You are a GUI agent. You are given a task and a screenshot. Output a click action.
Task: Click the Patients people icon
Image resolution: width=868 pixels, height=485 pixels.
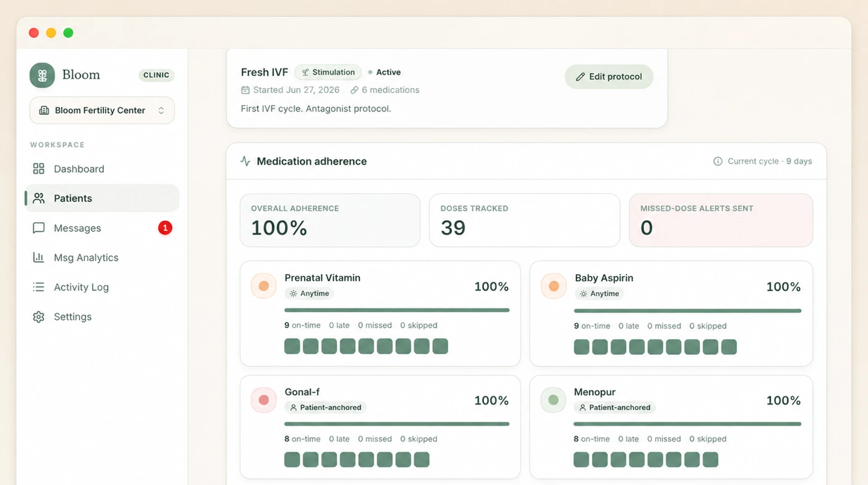click(x=39, y=198)
